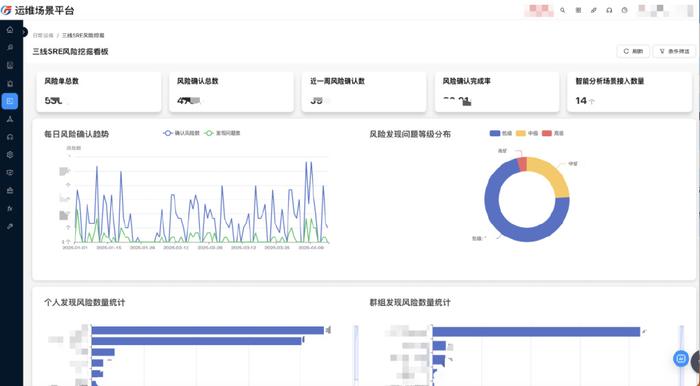
Task: Select the 近一周风险确认数 card
Action: click(364, 92)
